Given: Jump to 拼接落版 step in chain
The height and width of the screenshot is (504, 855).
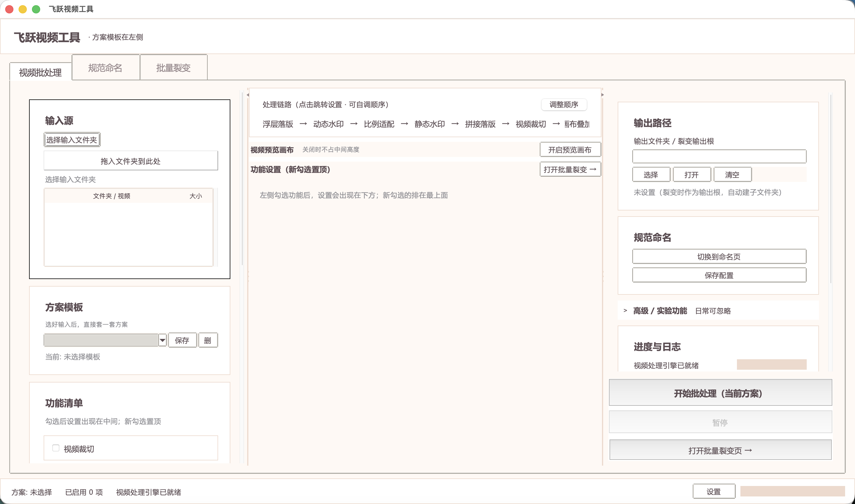Looking at the screenshot, I should pos(480,124).
